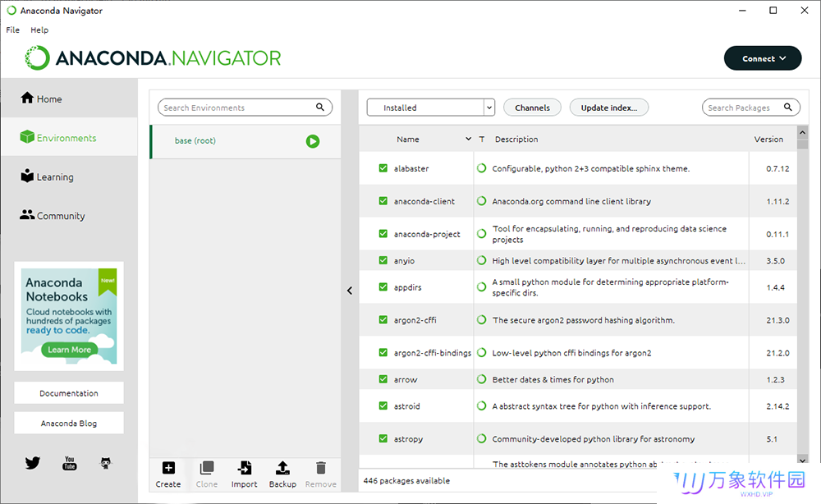Click the package list scrollbar up arrow

803,132
